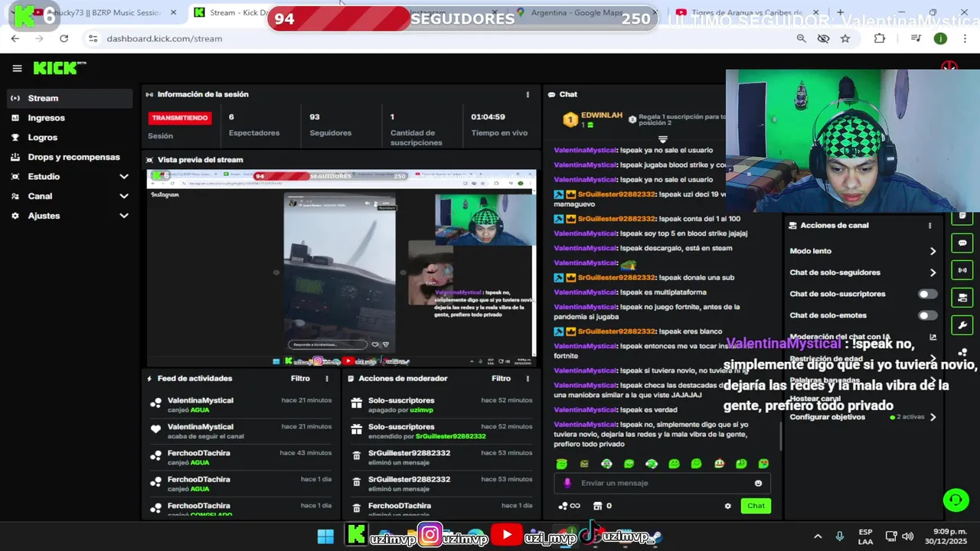The height and width of the screenshot is (551, 980).
Task: Open browser extensions puzzle icon
Action: (x=879, y=38)
